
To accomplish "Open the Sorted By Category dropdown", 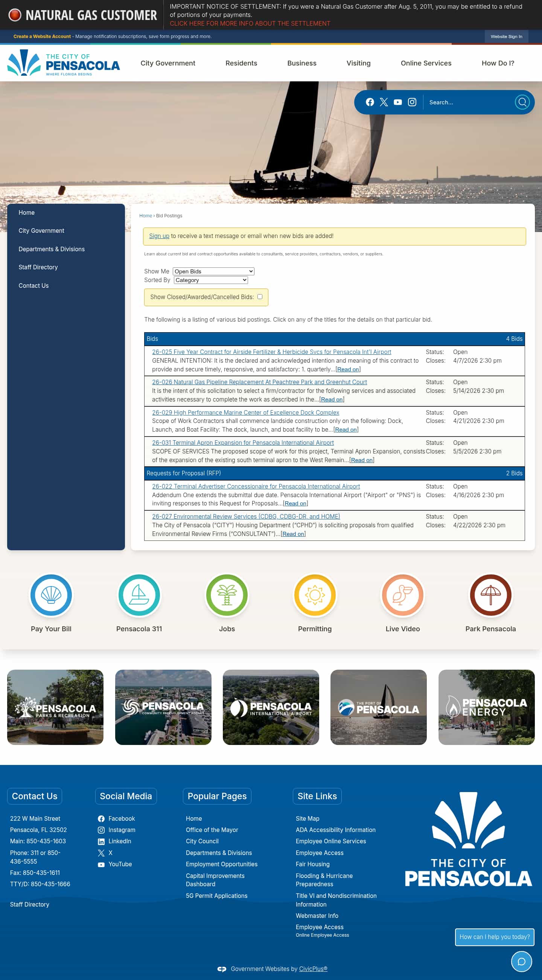I will point(210,280).
